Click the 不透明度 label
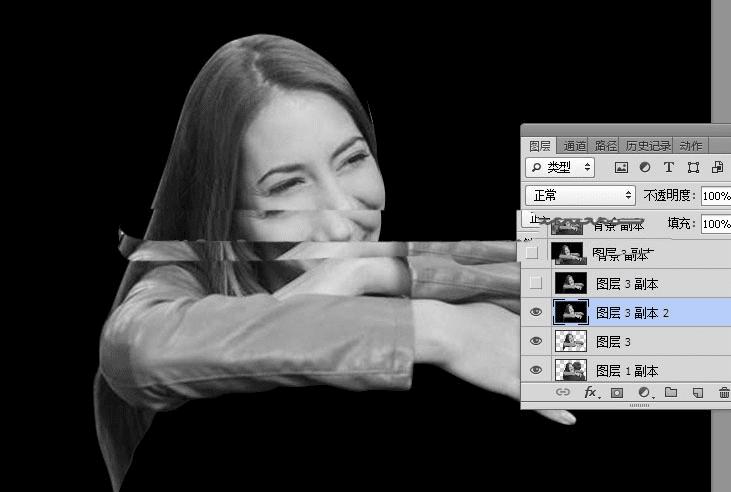Viewport: 731px width, 492px height. [x=669, y=195]
